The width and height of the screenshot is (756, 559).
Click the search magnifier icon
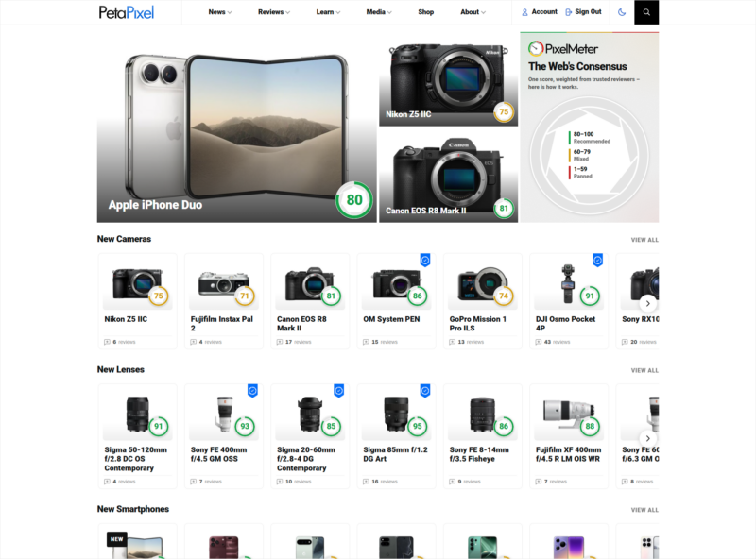coord(646,12)
